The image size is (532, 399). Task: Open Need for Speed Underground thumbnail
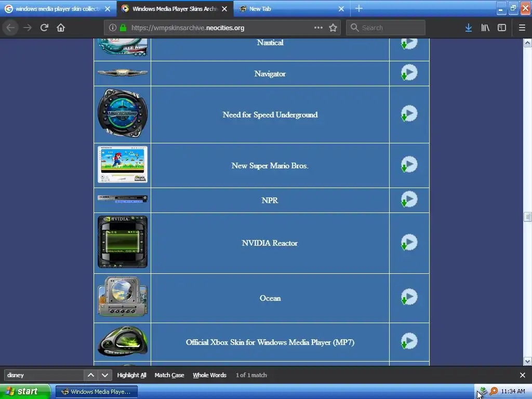(x=123, y=113)
